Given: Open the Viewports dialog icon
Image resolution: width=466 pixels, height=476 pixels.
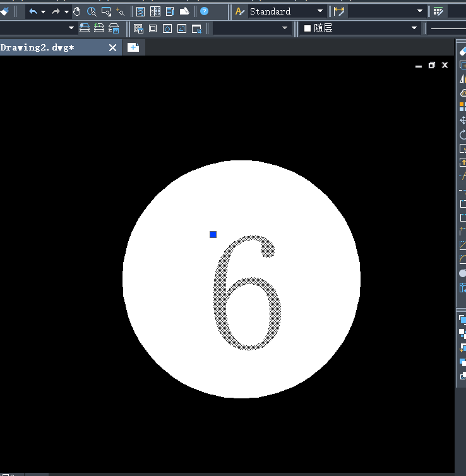Looking at the screenshot, I should (x=138, y=29).
